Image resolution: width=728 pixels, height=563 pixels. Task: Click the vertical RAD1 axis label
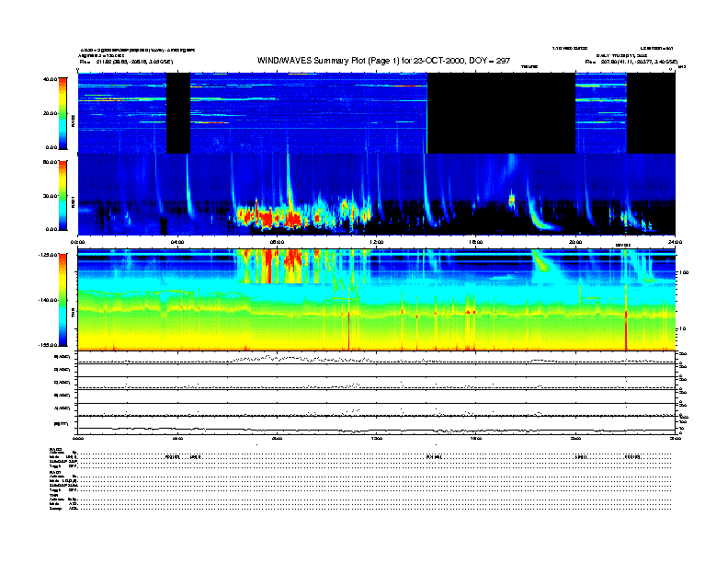pyautogui.click(x=73, y=201)
